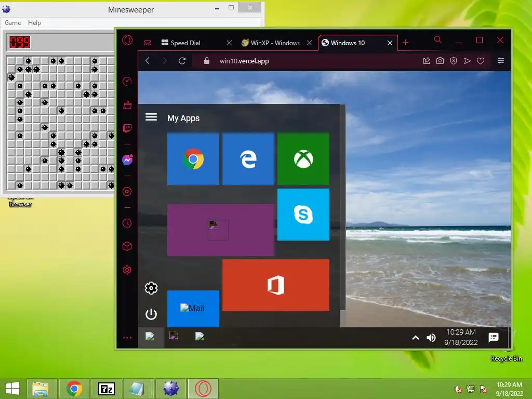Go back in Opera browser
532x399 pixels.
pyautogui.click(x=148, y=61)
